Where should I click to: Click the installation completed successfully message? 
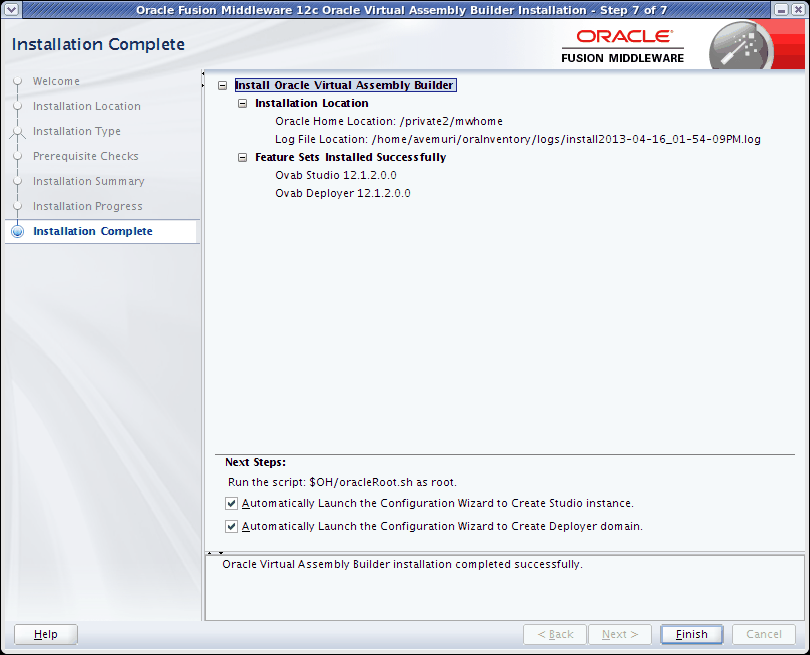pyautogui.click(x=402, y=564)
